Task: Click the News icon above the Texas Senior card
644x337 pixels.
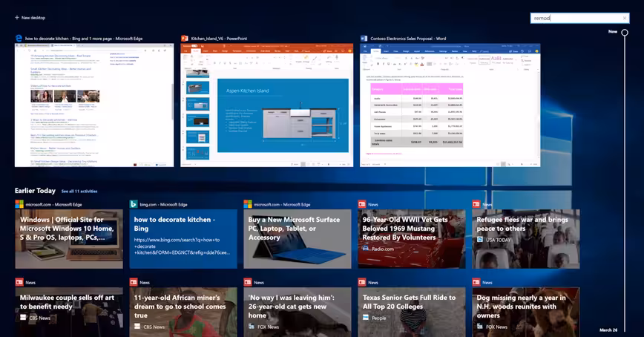Action: point(362,282)
